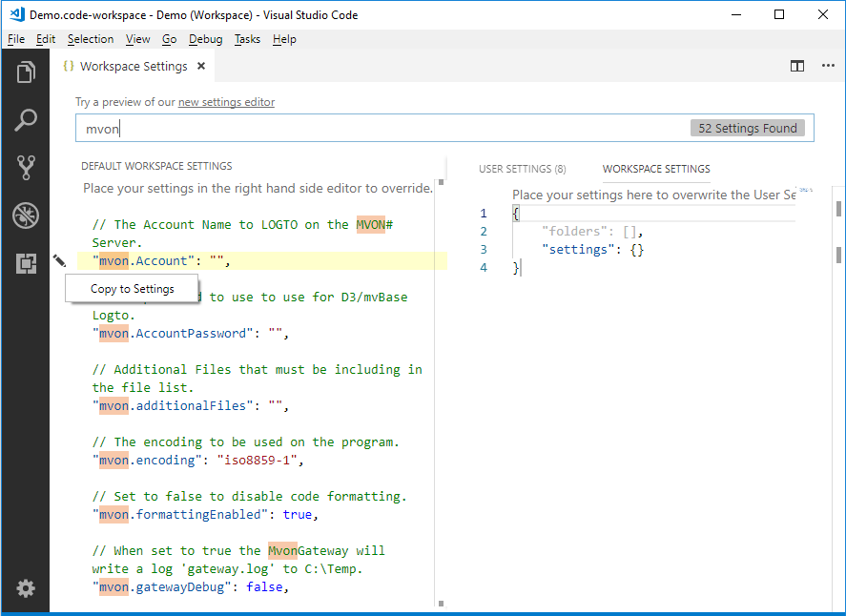Minimize the Visual Studio Code window

(x=736, y=14)
